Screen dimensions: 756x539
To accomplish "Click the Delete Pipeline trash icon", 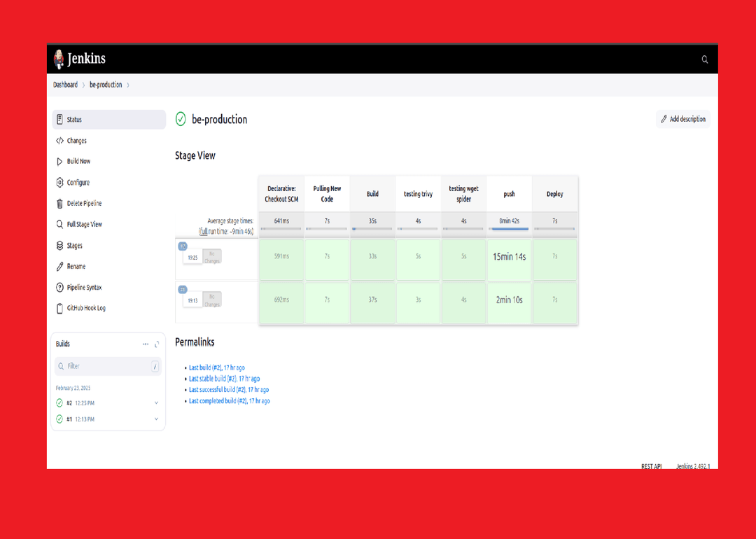I will (60, 204).
